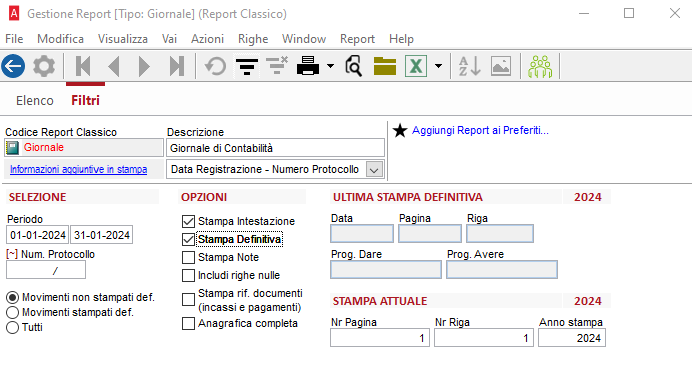The image size is (692, 366).
Task: Select the Filtri tab
Action: (86, 101)
